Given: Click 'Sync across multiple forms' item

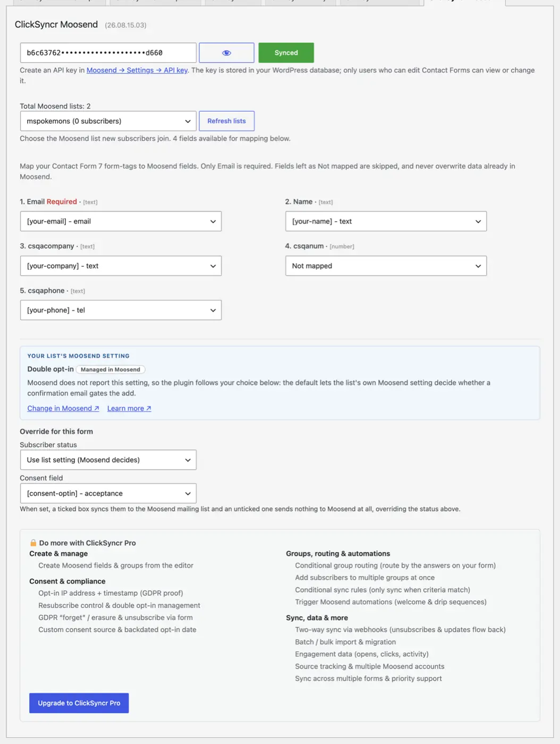Looking at the screenshot, I should point(368,679).
